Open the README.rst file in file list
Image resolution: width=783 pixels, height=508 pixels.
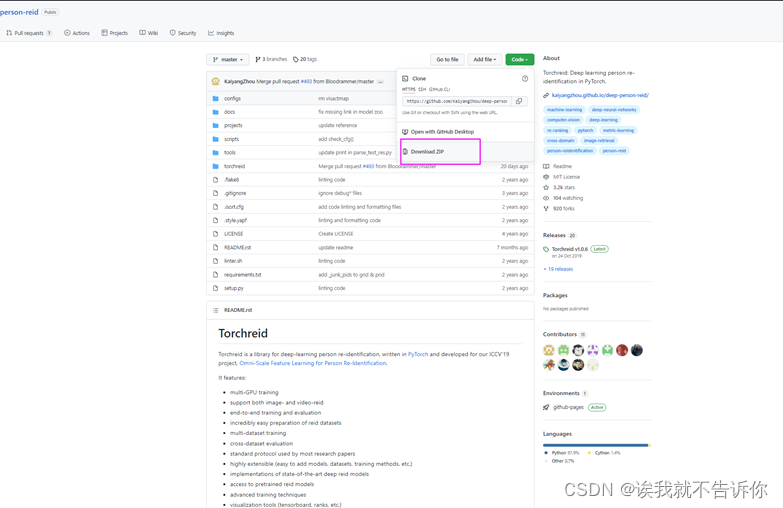pos(238,247)
